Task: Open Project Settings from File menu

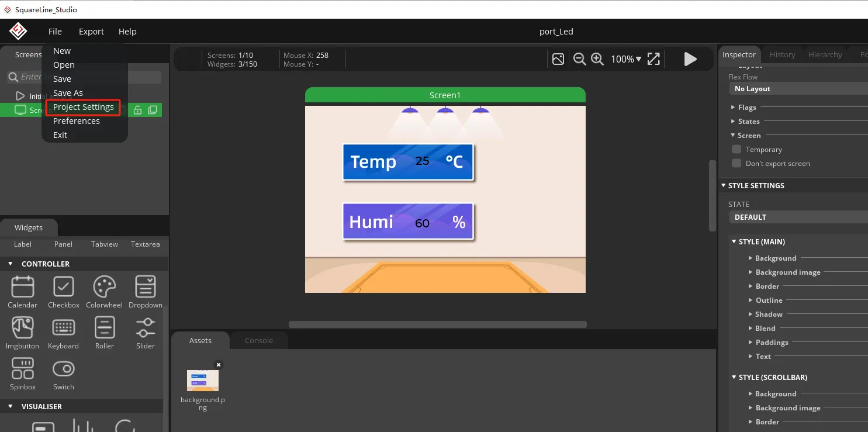Action: pos(83,107)
